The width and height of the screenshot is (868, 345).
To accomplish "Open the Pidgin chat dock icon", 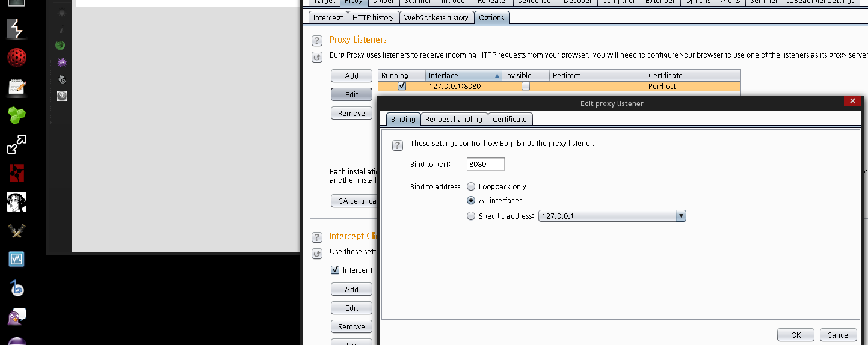I will coord(16,317).
